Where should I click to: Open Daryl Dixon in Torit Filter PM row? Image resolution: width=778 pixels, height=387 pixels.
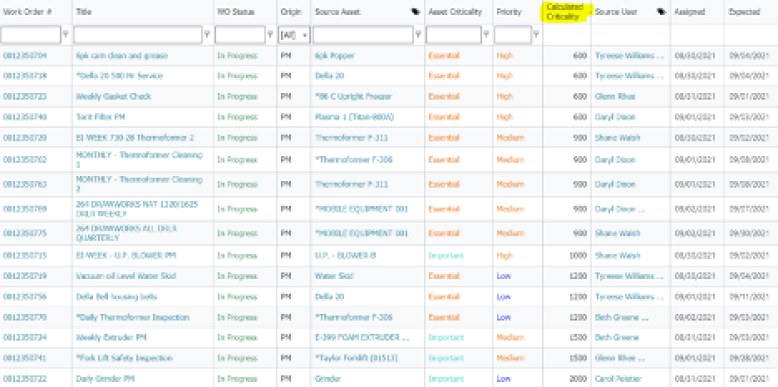[615, 117]
